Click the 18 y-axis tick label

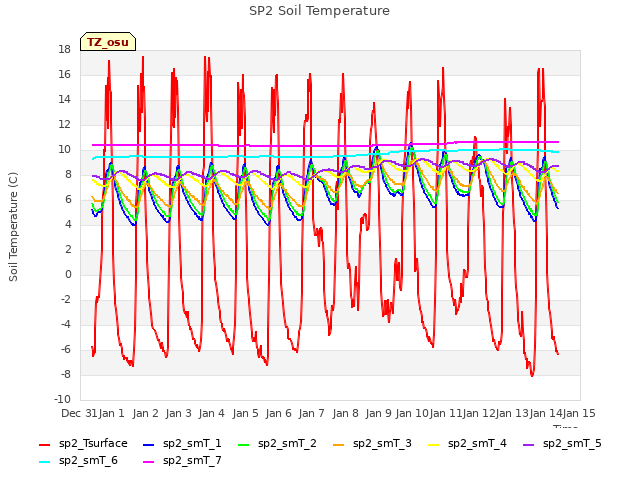point(64,50)
